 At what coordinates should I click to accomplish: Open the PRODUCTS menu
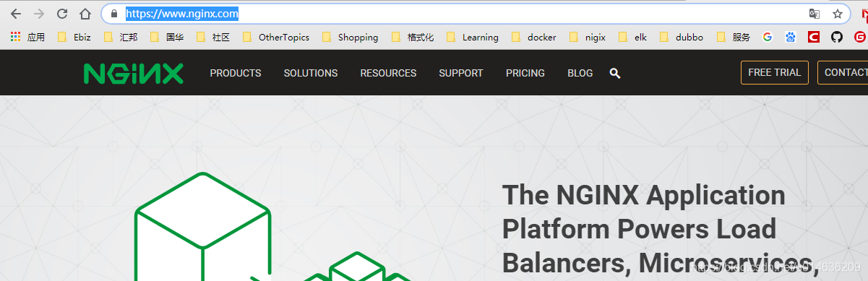click(x=236, y=73)
